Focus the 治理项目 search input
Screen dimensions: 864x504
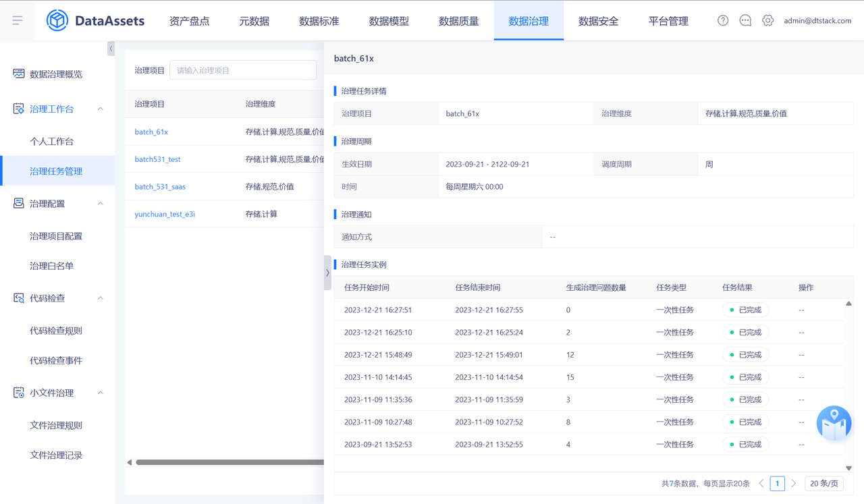click(243, 70)
